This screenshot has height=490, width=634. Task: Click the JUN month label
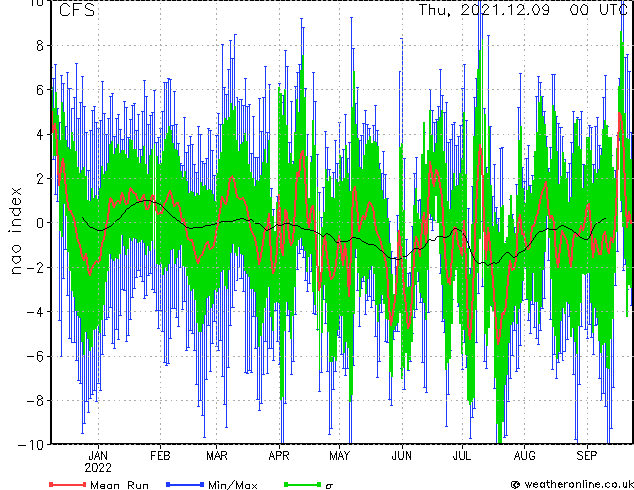[402, 456]
